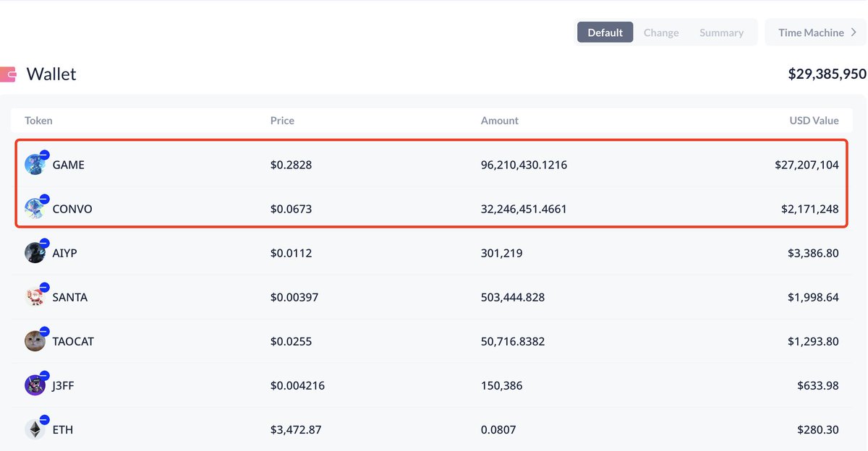Click the ETH token icon
This screenshot has height=451, width=868.
tap(34, 429)
